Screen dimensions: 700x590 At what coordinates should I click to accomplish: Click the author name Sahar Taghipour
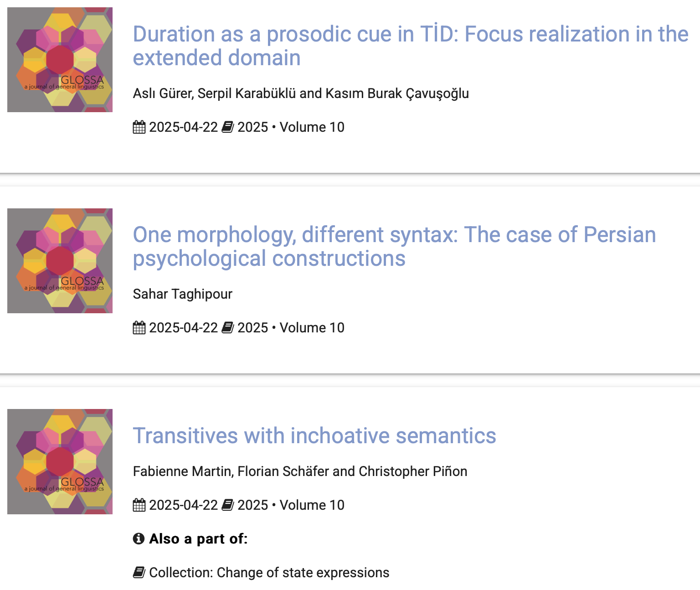click(x=183, y=294)
